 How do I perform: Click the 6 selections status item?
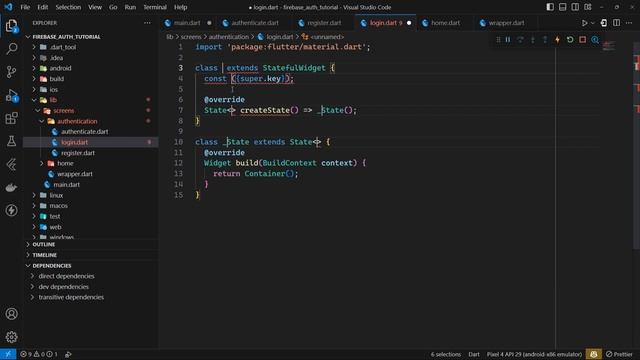point(446,354)
